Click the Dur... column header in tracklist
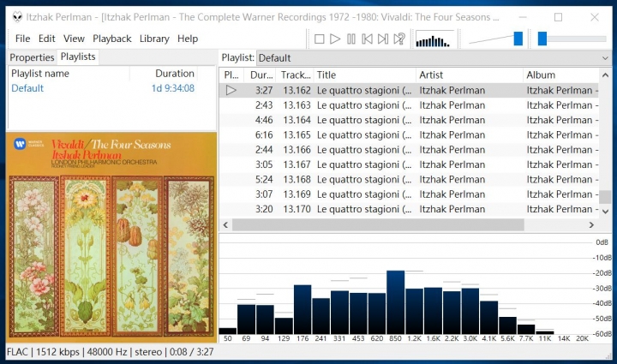 [261, 75]
